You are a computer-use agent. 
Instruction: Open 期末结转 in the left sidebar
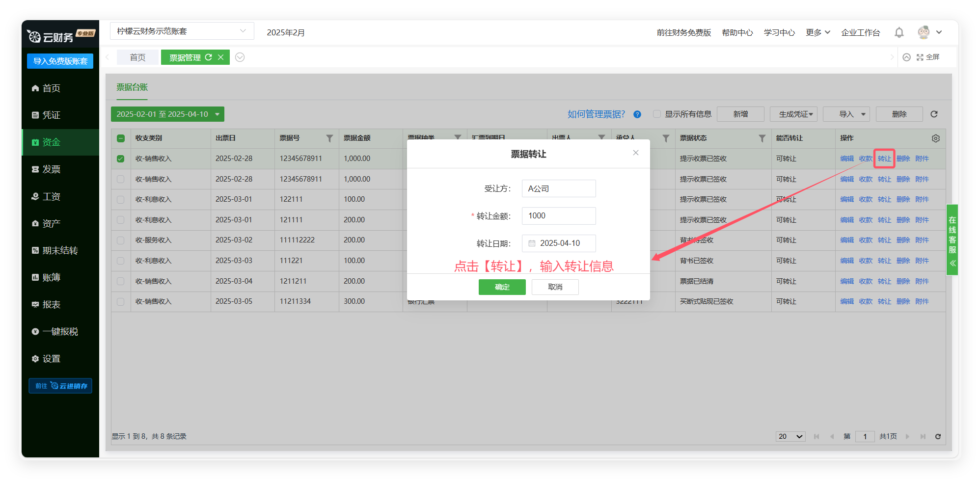click(x=60, y=250)
